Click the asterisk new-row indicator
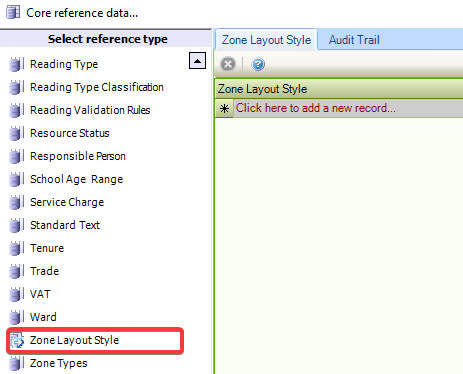Viewport: 463px width, 374px height. point(224,108)
